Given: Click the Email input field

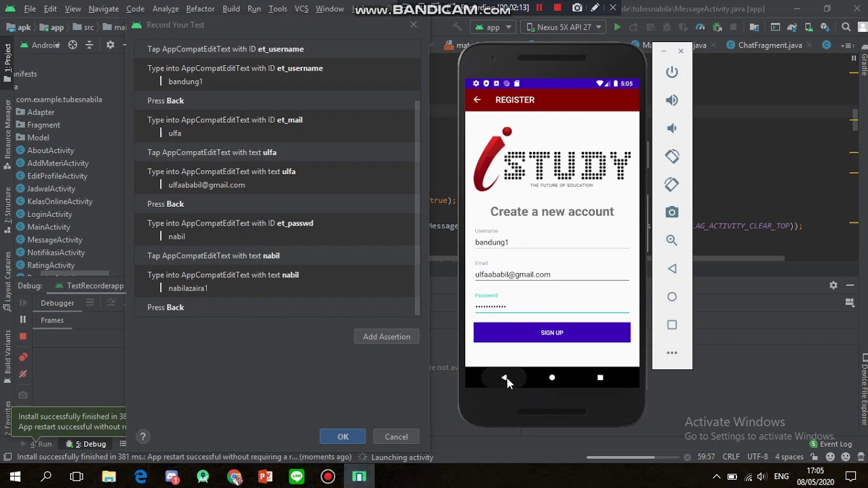Looking at the screenshot, I should (552, 274).
